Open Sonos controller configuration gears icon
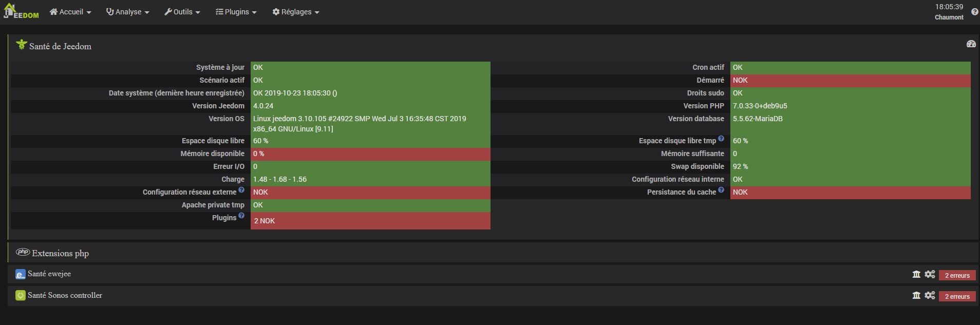 pyautogui.click(x=930, y=296)
